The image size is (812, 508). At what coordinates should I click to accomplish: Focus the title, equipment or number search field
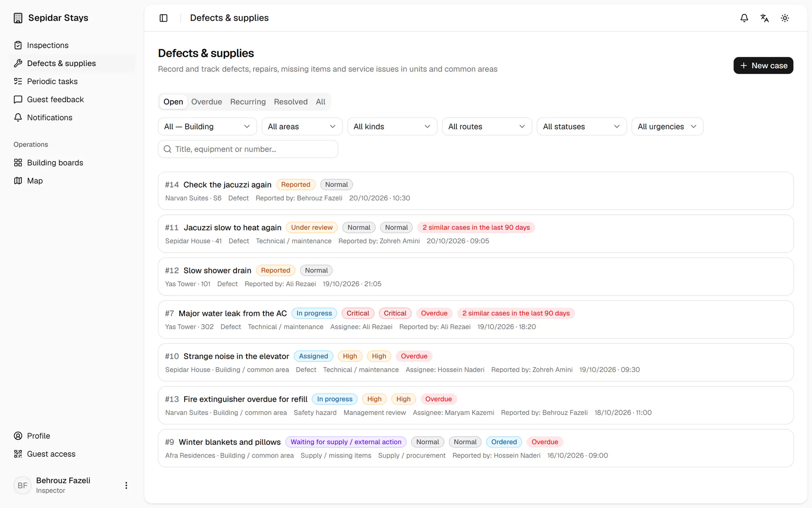click(248, 149)
